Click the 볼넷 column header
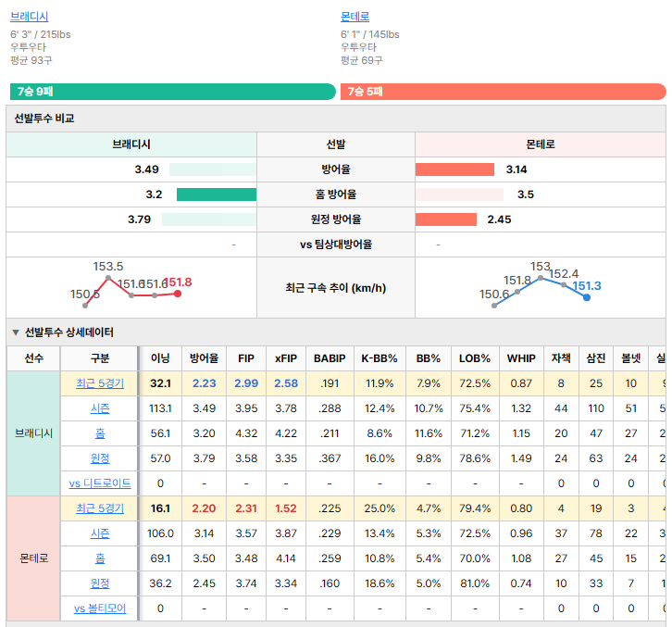 click(x=631, y=358)
